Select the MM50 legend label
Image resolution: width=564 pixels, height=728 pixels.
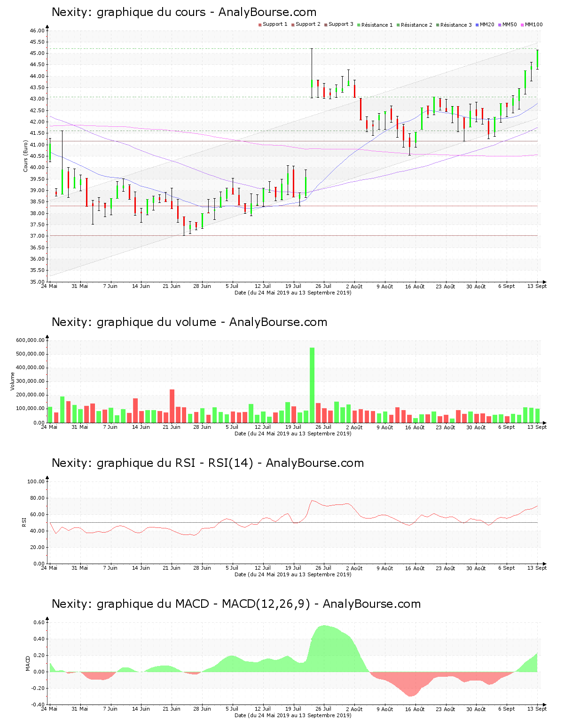[x=509, y=24]
